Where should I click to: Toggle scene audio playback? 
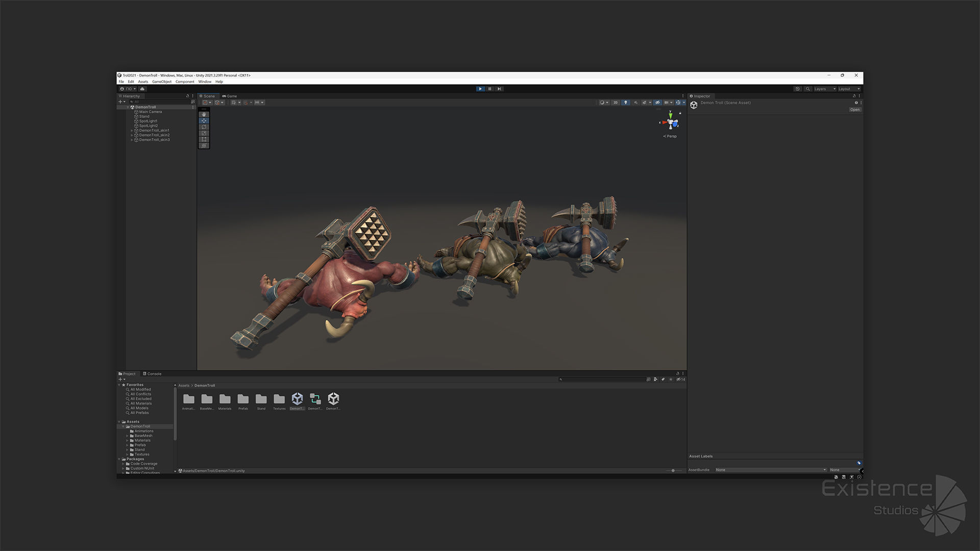(x=636, y=103)
